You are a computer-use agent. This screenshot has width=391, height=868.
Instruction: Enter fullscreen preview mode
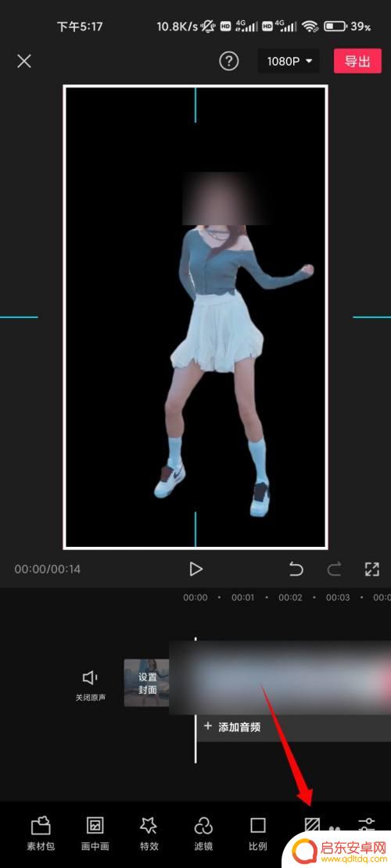[x=371, y=569]
